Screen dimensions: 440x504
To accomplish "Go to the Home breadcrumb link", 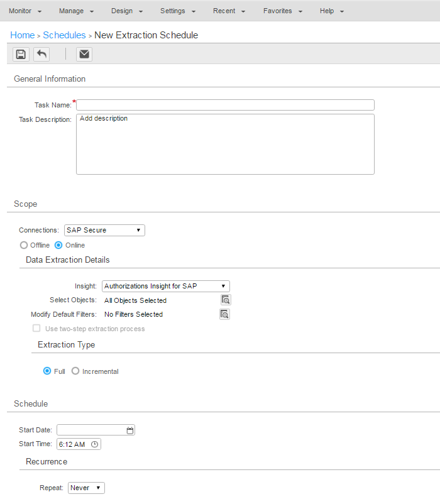I will pos(23,35).
